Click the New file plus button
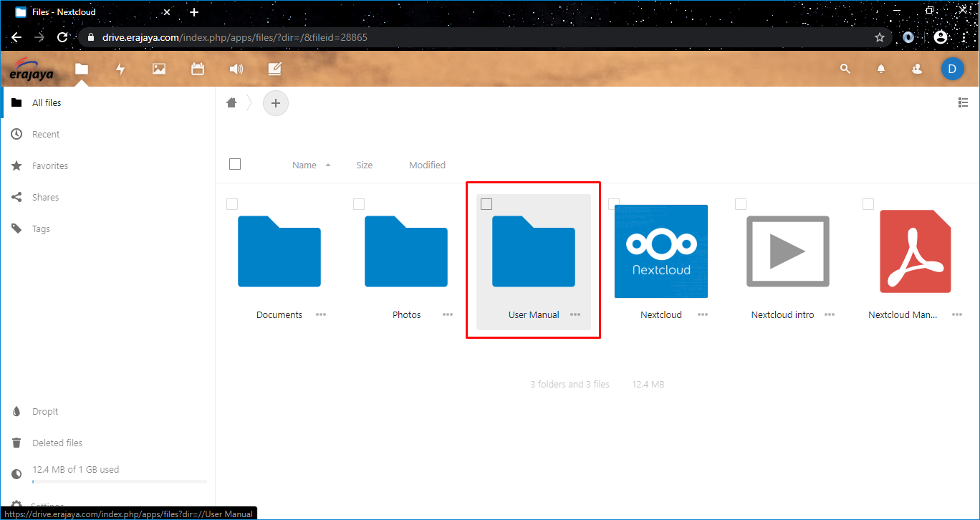The width and height of the screenshot is (980, 520). tap(276, 103)
